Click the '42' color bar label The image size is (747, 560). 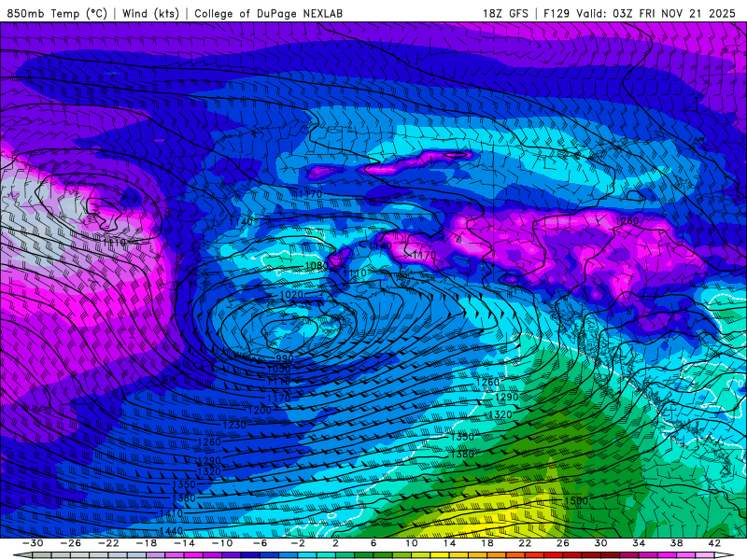pos(714,543)
